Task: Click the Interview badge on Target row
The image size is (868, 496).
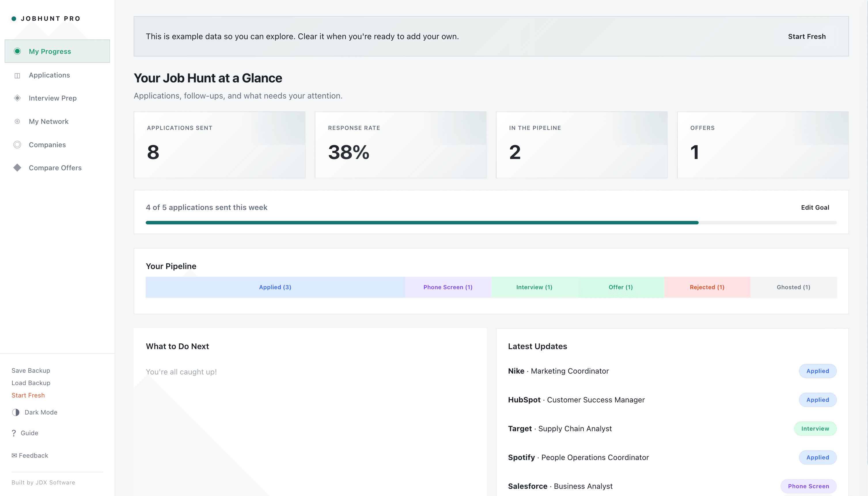Action: 815,428
